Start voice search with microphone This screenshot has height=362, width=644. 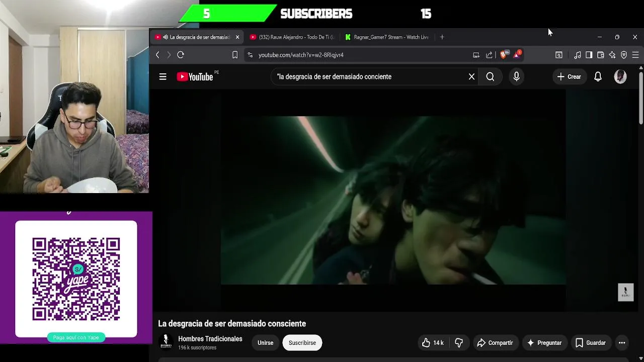(516, 77)
